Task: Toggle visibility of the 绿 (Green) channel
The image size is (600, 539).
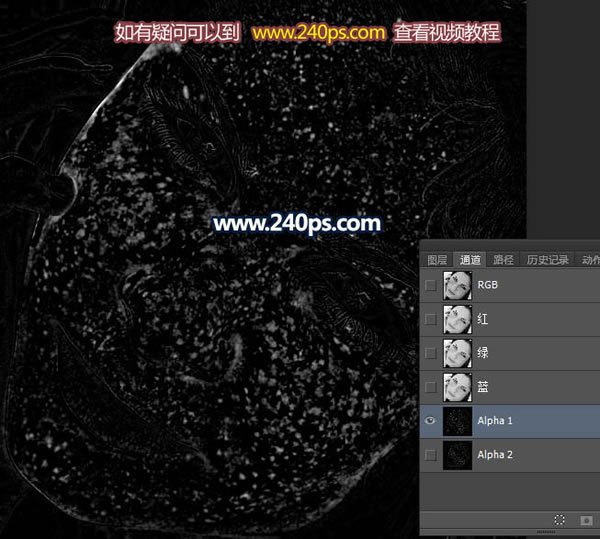Action: coord(430,353)
